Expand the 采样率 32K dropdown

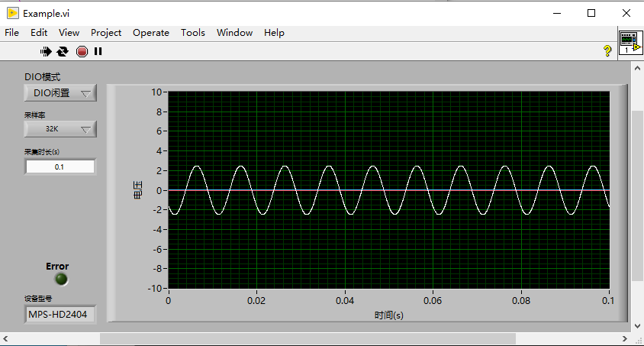click(x=60, y=129)
